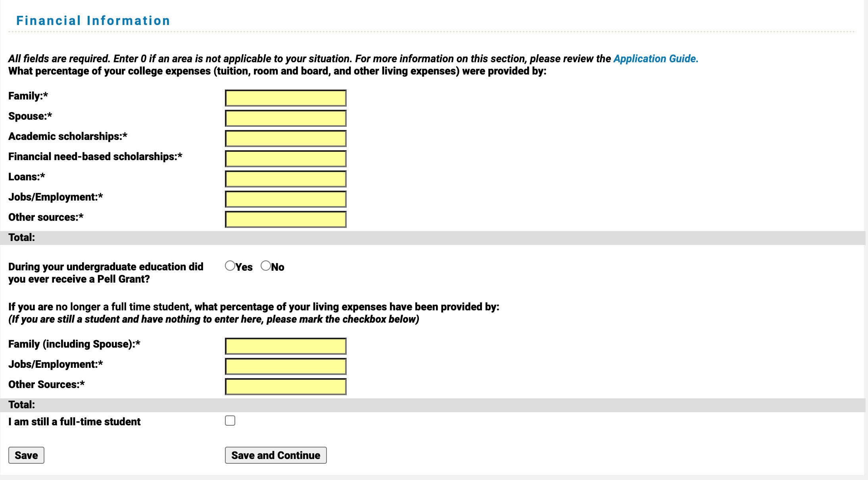This screenshot has width=868, height=480.
Task: Click the Family (including Spouse) input field
Action: 285,346
